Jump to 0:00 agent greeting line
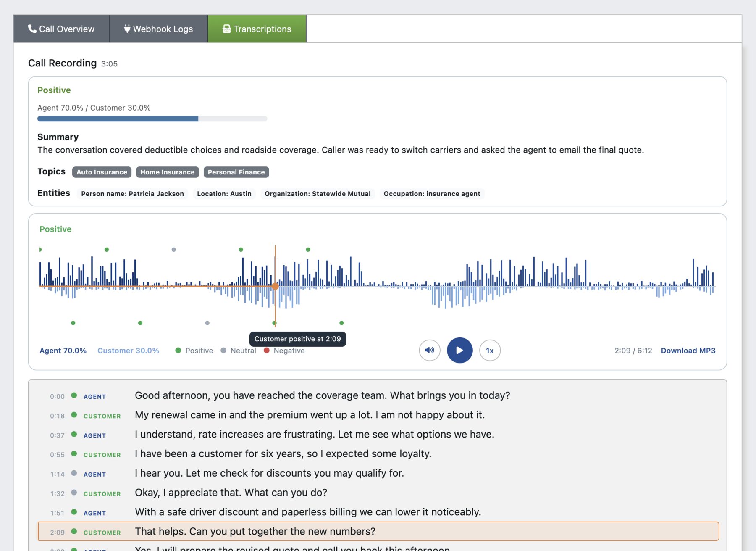The height and width of the screenshot is (551, 756). point(378,395)
